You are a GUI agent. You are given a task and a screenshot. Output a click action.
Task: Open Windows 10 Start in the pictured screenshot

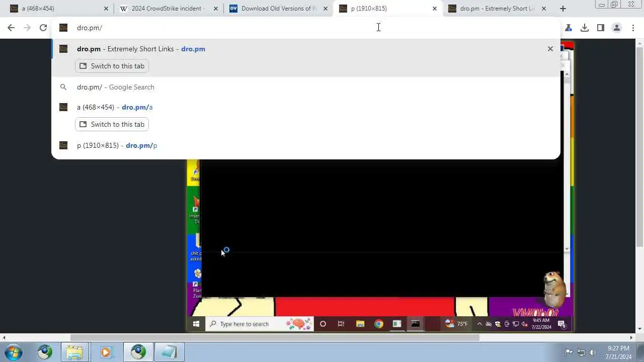[x=196, y=324]
